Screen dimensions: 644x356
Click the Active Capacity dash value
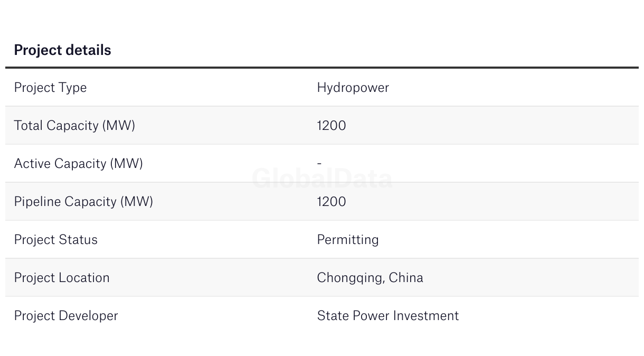coord(319,164)
